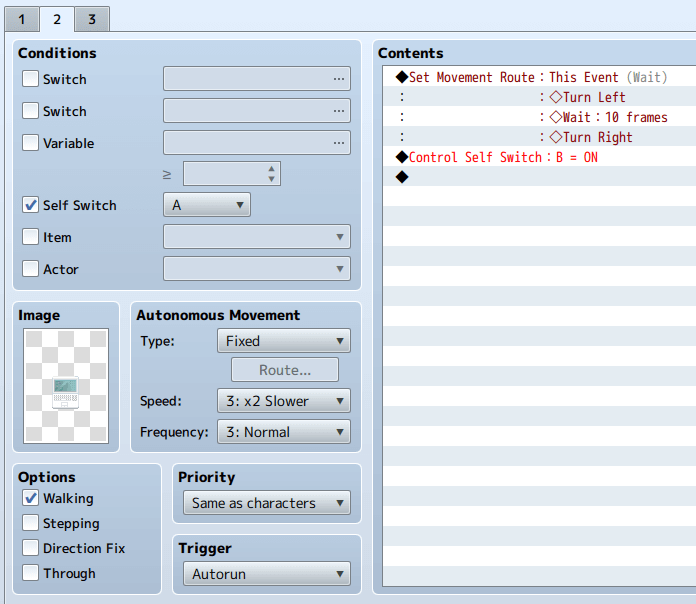Click the variable value stepper arrows
Screen dimensions: 696x604
272,174
